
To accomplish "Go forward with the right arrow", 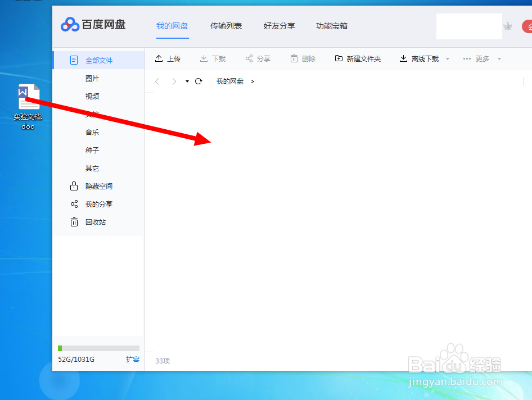I will [174, 81].
